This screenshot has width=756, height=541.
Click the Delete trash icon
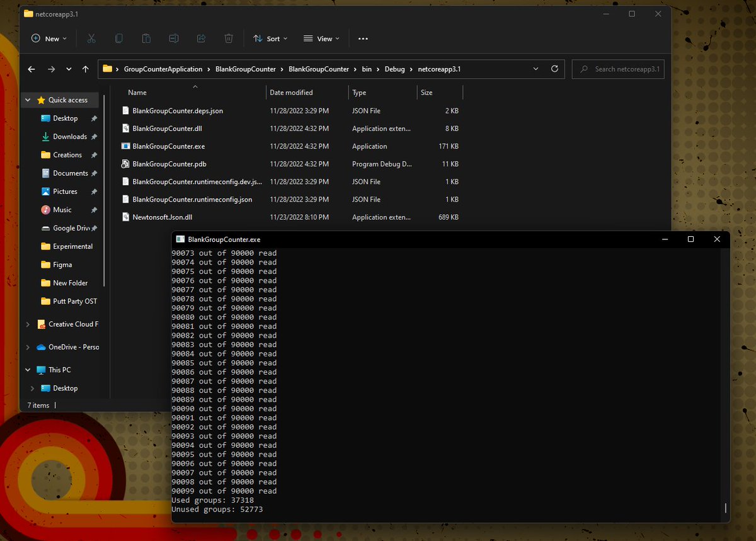229,38
